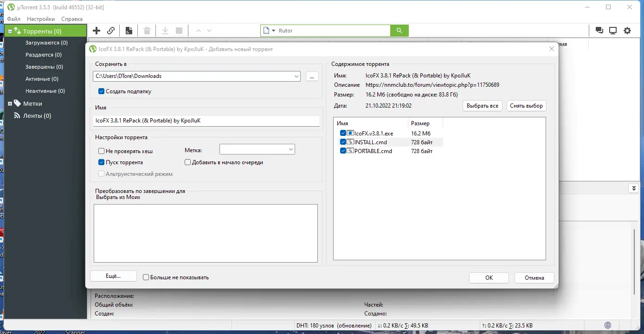Image resolution: width=644 pixels, height=334 pixels.
Task: Click the Ещё... button
Action: pyautogui.click(x=113, y=276)
